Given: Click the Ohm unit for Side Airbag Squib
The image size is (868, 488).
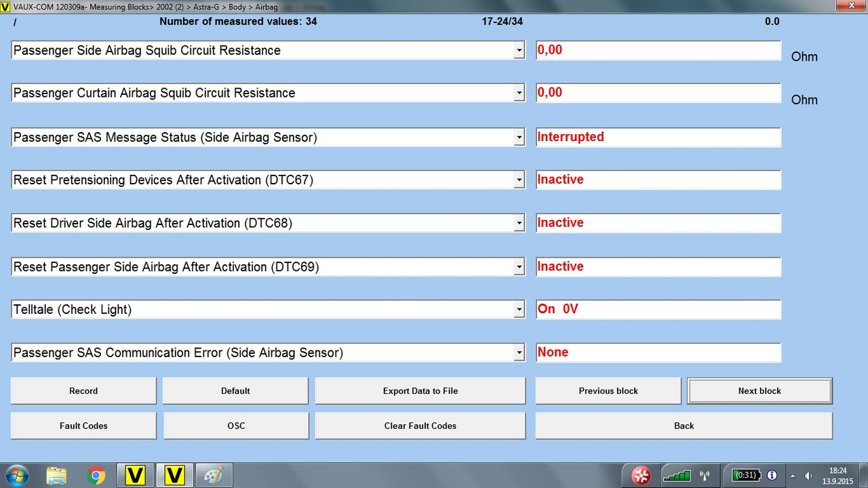Looking at the screenshot, I should pyautogui.click(x=804, y=57).
